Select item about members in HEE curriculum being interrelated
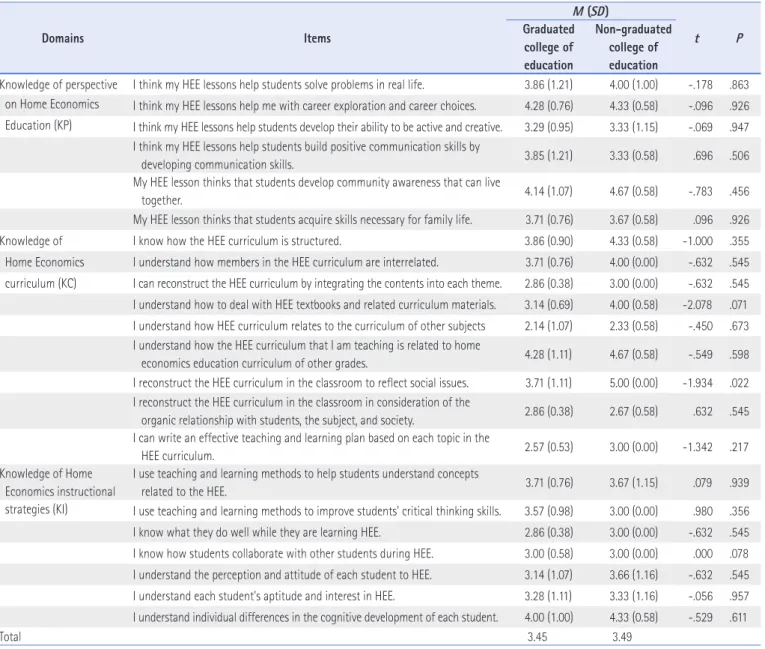Viewport: 765px width, 649px height. tap(285, 263)
